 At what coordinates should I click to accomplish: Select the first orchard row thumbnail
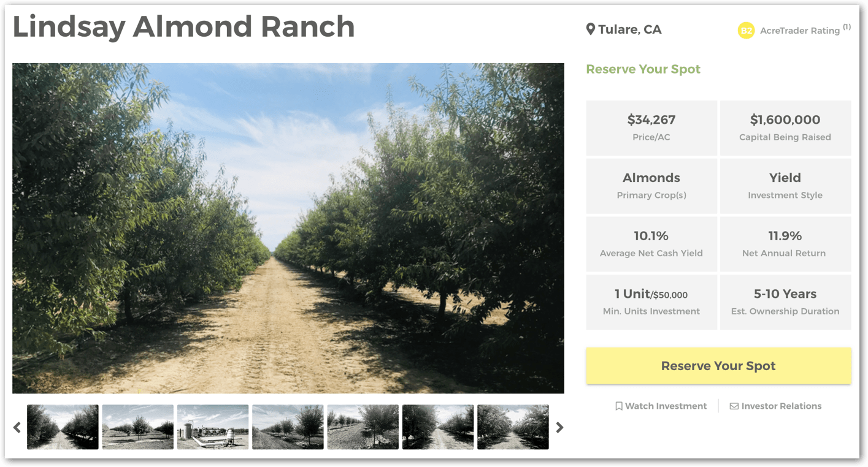point(63,427)
